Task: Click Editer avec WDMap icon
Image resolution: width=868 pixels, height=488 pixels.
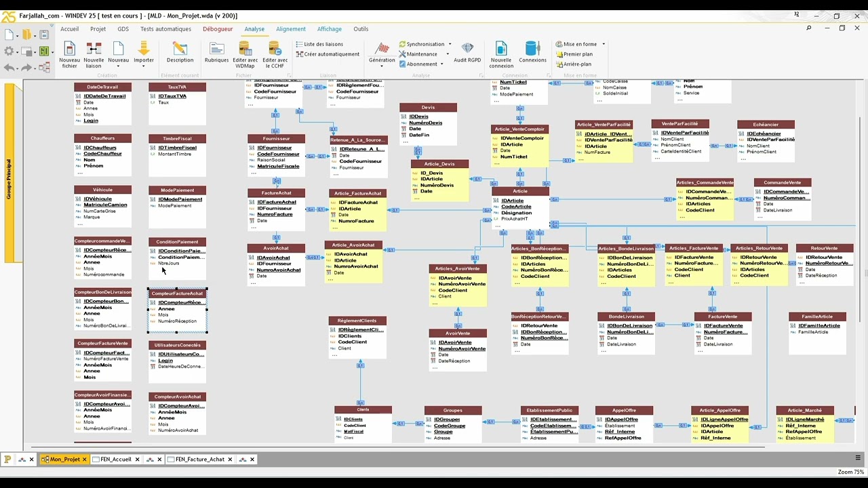Action: 245,49
